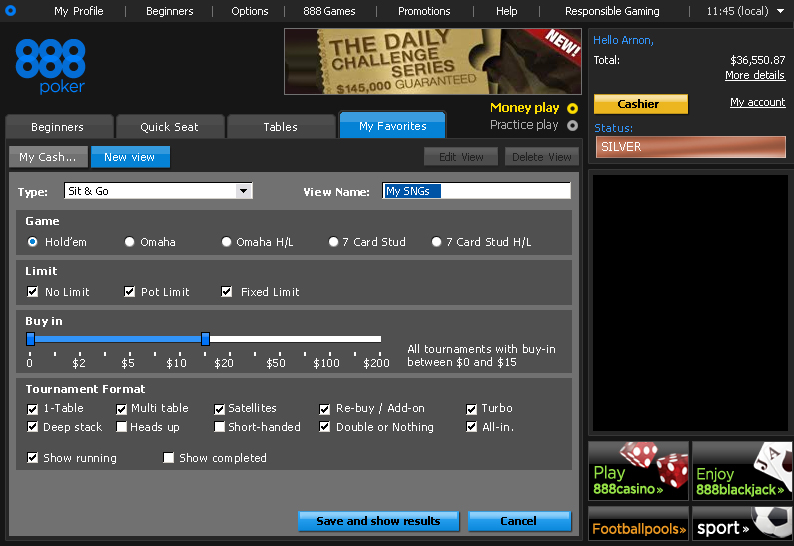Open the Daily Challenge Series banner
This screenshot has width=794, height=546.
tap(432, 61)
